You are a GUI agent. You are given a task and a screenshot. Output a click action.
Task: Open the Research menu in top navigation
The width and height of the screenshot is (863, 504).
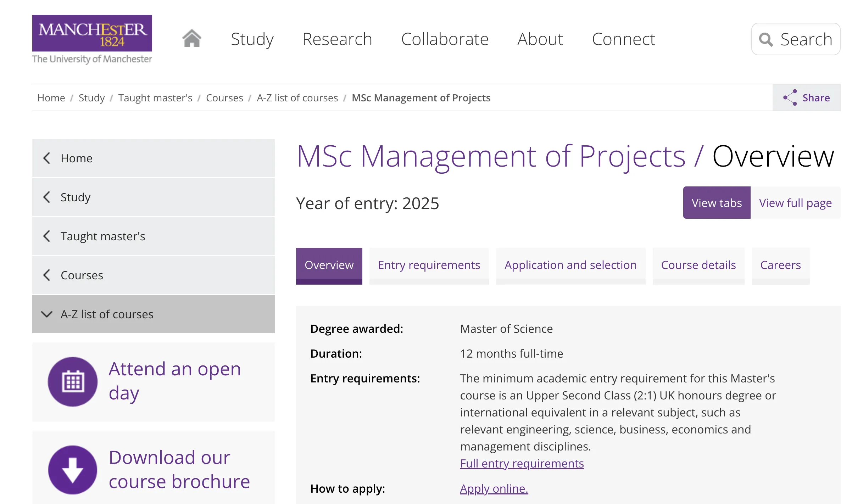click(x=337, y=39)
